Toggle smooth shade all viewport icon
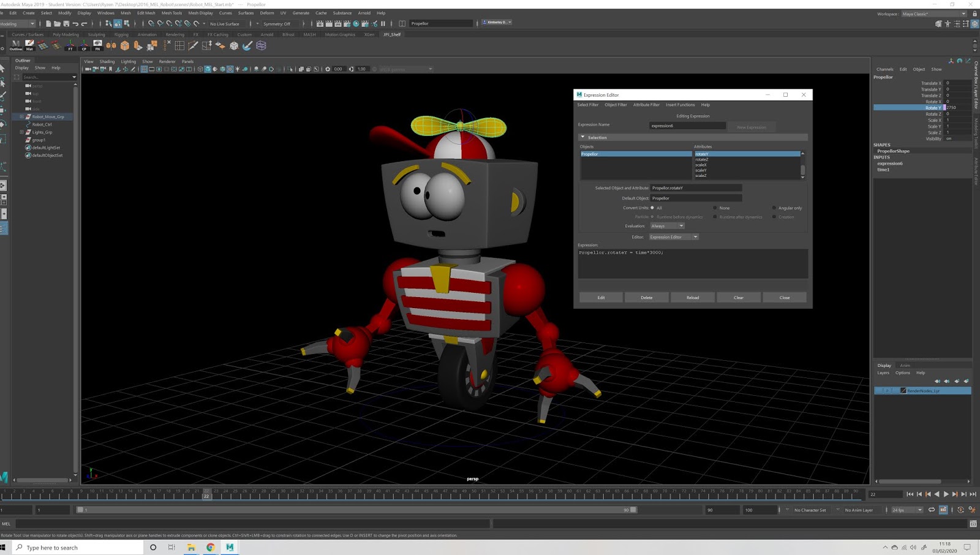980x555 pixels. pos(208,69)
